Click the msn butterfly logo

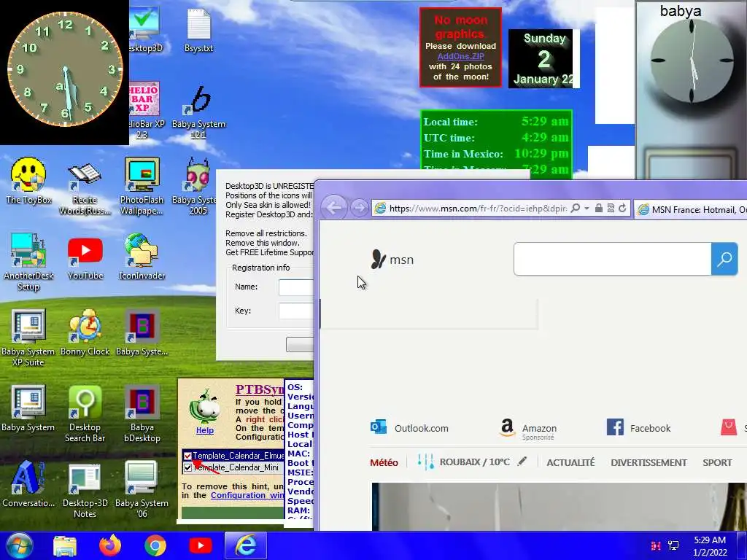[392, 260]
